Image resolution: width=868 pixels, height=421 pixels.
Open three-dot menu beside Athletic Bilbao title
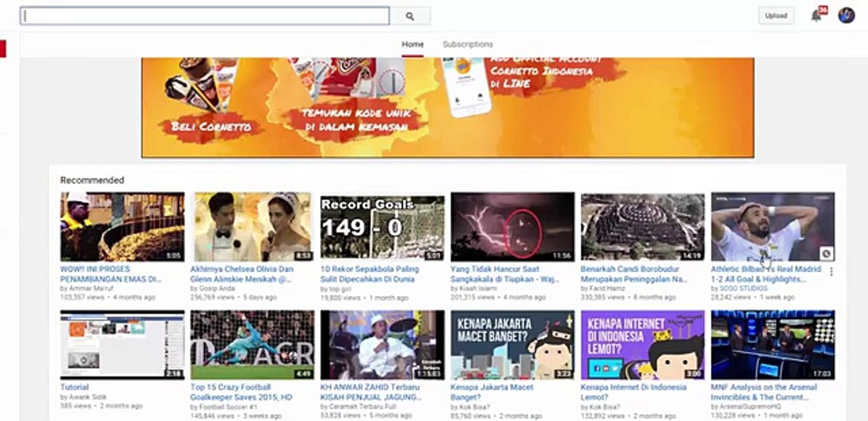pyautogui.click(x=831, y=271)
